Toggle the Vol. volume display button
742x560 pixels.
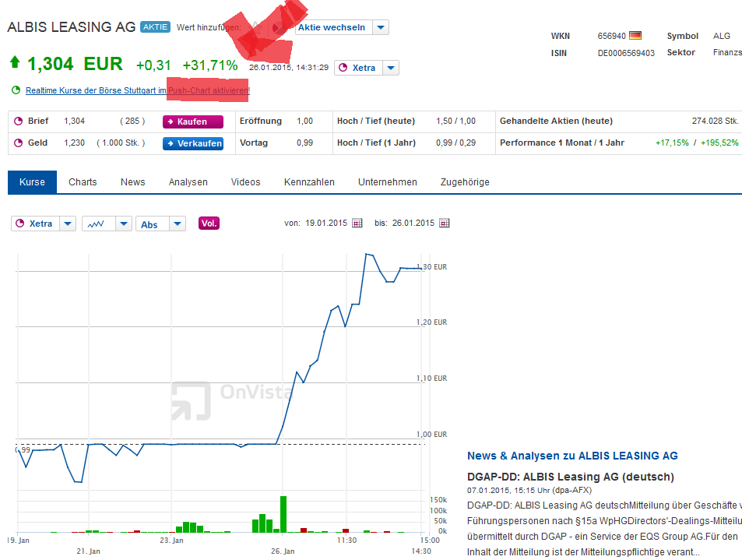[209, 224]
